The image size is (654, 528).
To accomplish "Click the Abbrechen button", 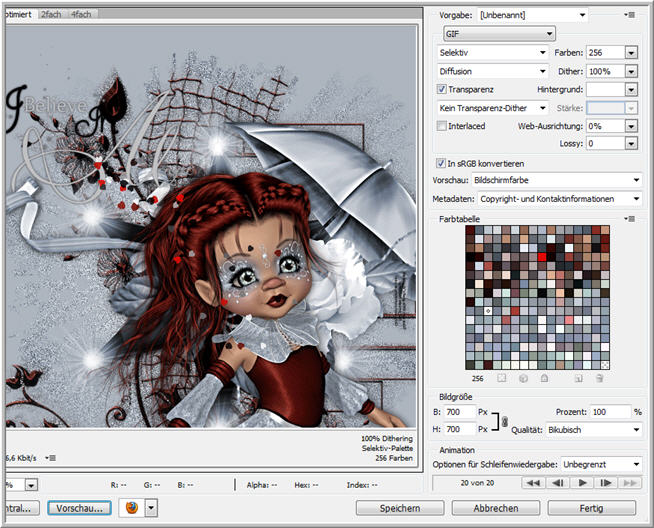I will pyautogui.click(x=496, y=508).
